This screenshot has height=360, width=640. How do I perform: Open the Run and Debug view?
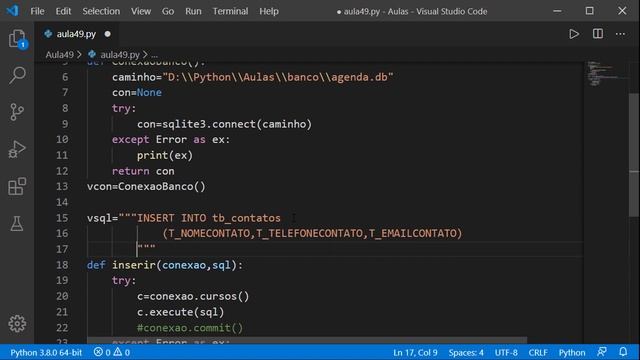click(x=17, y=149)
